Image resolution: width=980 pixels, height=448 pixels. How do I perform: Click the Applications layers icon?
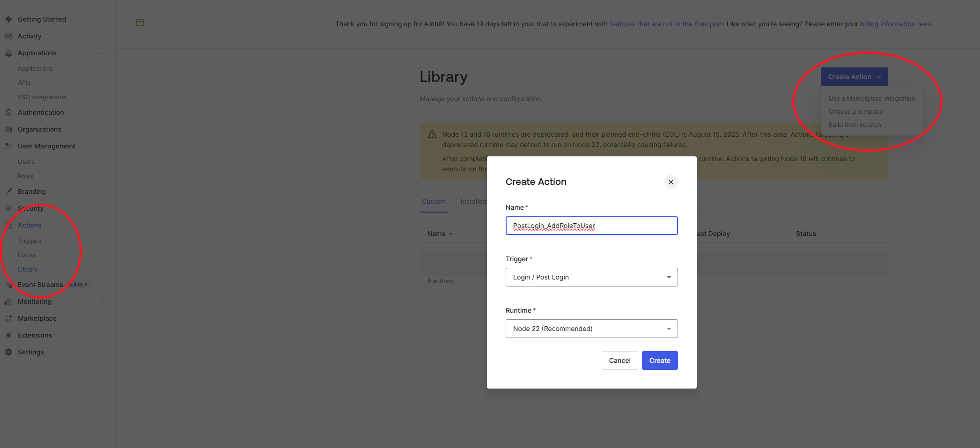point(8,53)
